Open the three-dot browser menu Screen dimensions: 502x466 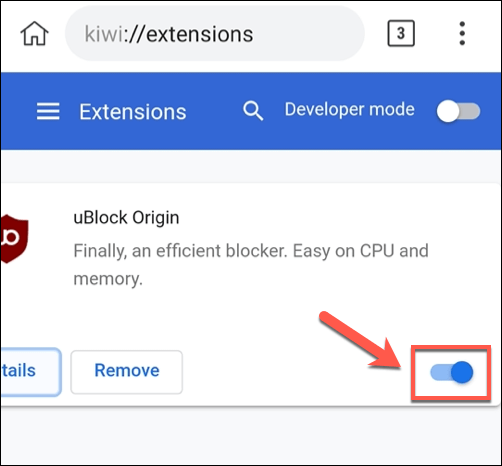point(462,33)
